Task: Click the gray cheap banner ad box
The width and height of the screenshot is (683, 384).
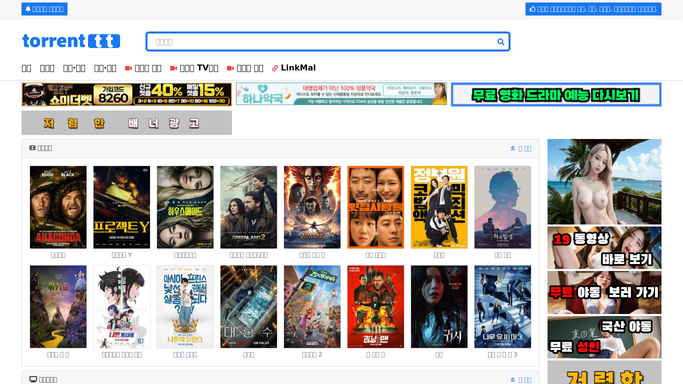Action: tap(127, 123)
